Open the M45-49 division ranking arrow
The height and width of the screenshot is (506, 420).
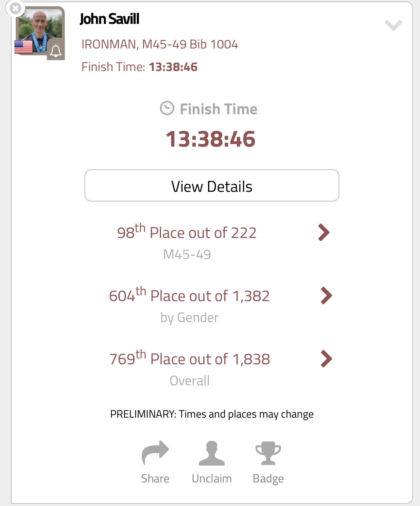point(324,233)
